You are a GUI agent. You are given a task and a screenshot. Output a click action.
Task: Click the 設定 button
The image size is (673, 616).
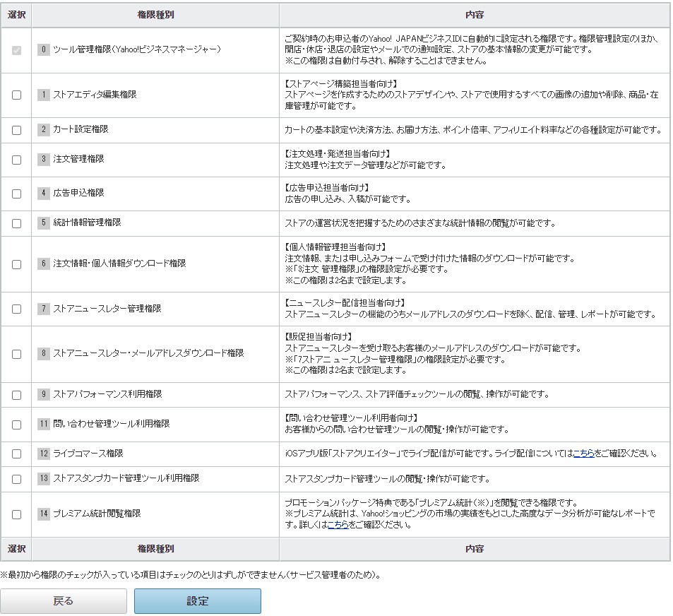[198, 601]
